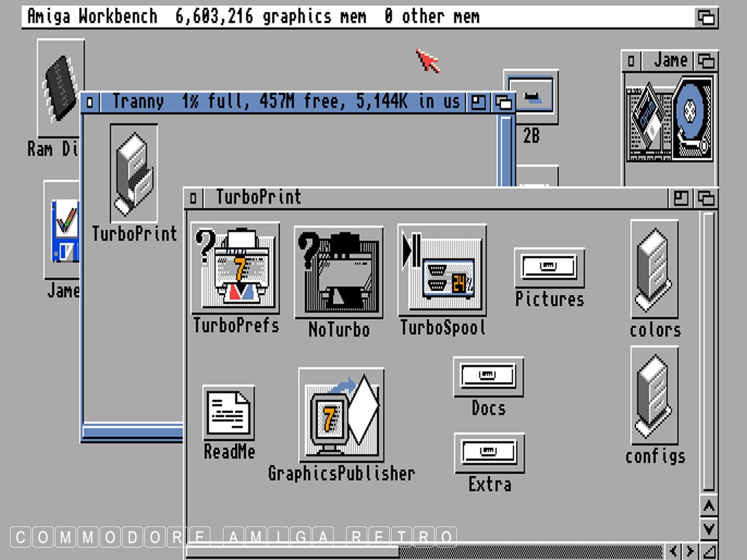Click the Ram Disk chip icon
Image resolution: width=747 pixels, height=560 pixels.
click(60, 87)
